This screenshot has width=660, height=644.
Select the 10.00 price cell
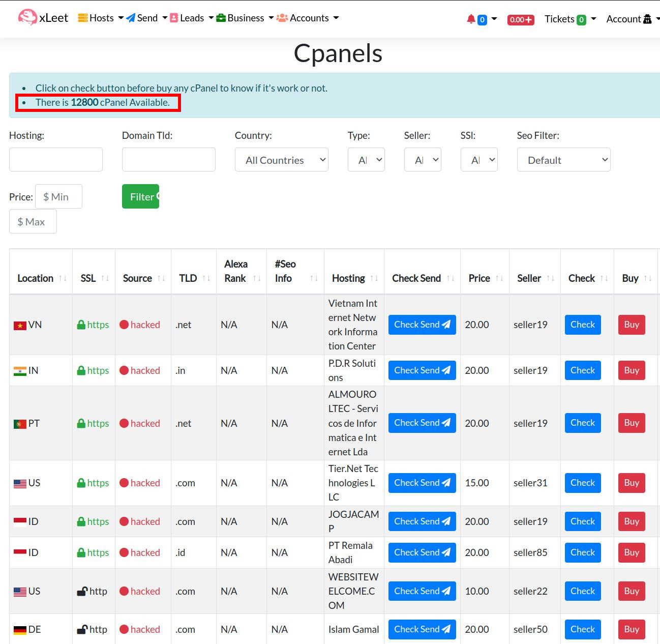pyautogui.click(x=477, y=591)
